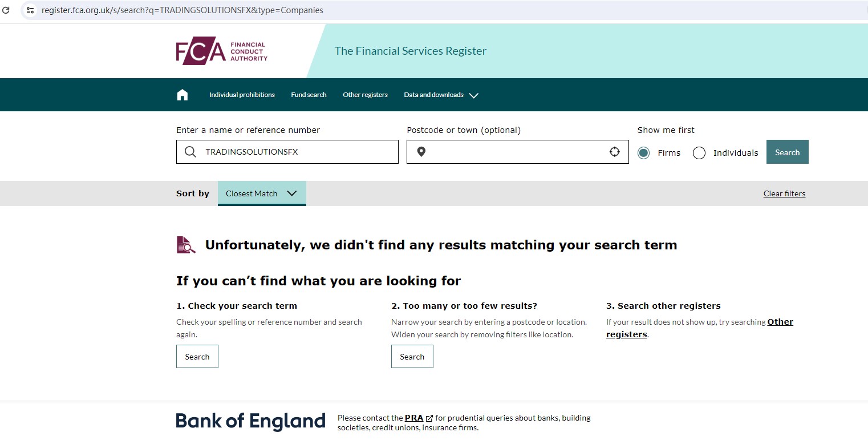This screenshot has height=440, width=868.
Task: Click Search button under Check your search term
Action: [197, 357]
